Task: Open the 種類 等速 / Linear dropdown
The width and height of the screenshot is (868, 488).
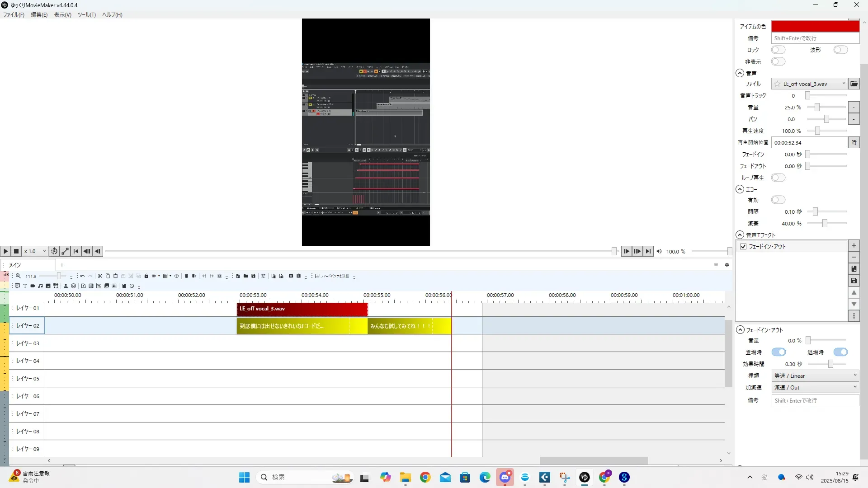Action: [x=815, y=375]
